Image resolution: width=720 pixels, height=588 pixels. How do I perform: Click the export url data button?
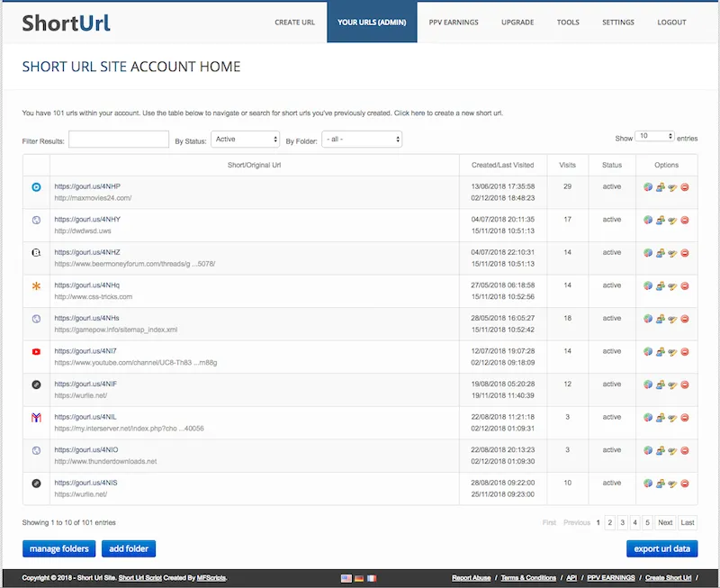661,548
